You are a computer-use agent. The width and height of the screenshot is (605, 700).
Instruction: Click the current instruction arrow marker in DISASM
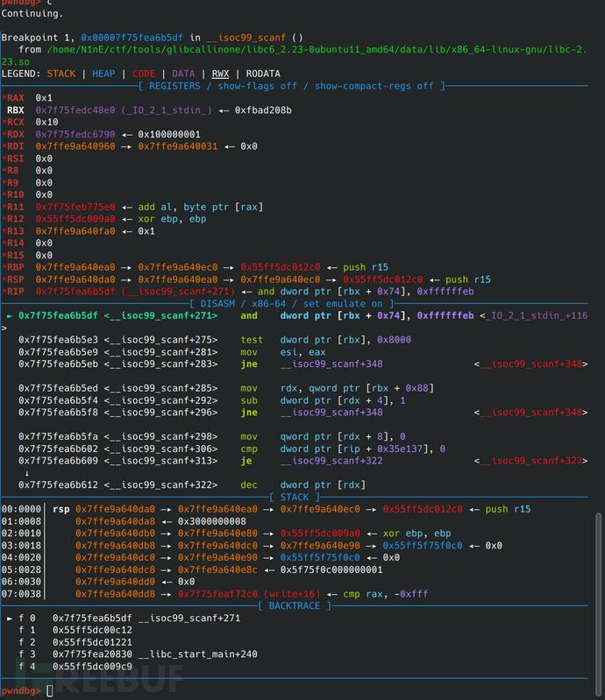tap(10, 315)
